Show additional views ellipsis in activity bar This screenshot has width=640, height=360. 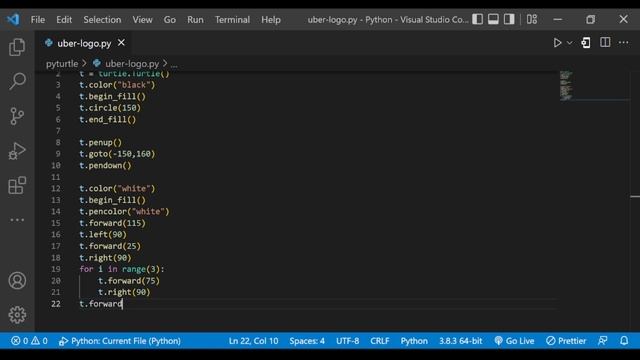tap(17, 220)
